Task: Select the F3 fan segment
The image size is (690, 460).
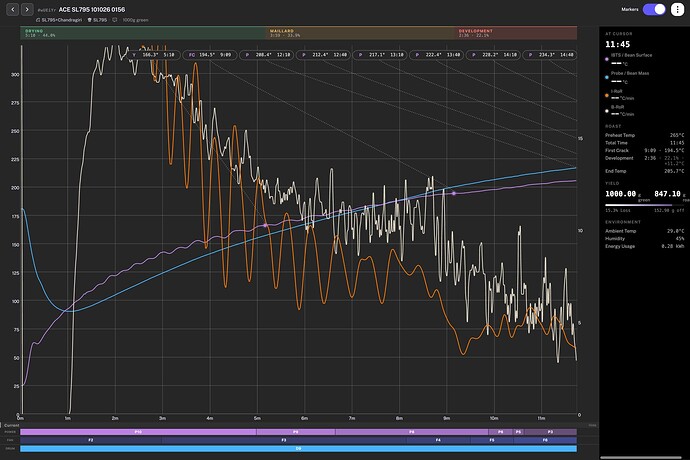Action: (284, 440)
